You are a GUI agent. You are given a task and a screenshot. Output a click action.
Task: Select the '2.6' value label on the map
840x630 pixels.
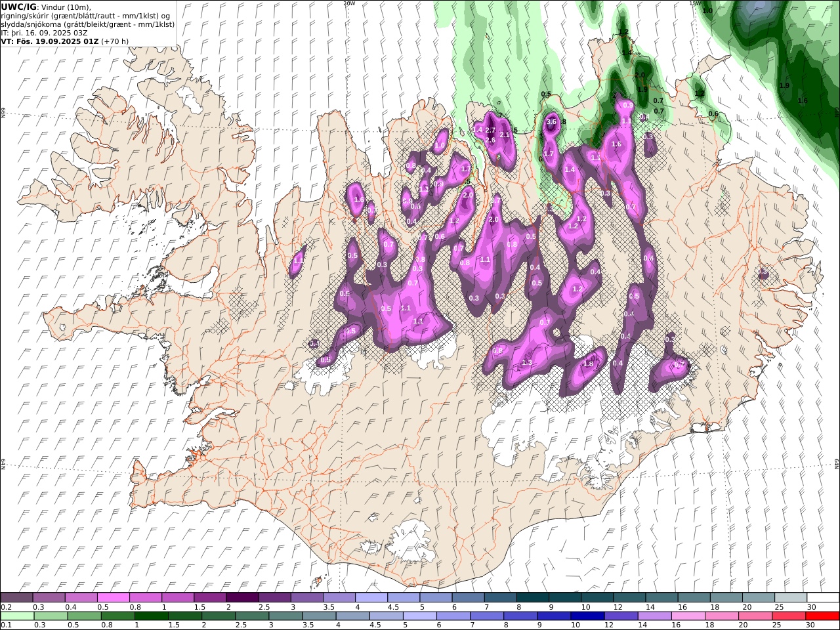pos(490,140)
